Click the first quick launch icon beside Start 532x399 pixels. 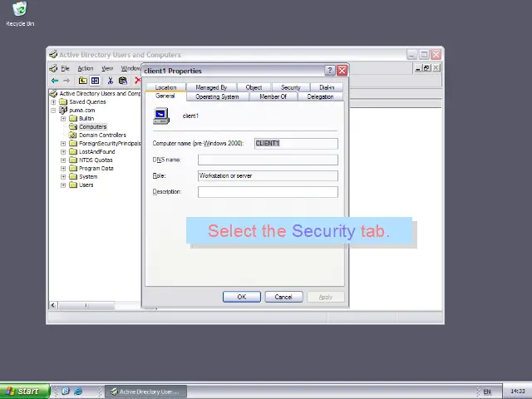pyautogui.click(x=66, y=392)
